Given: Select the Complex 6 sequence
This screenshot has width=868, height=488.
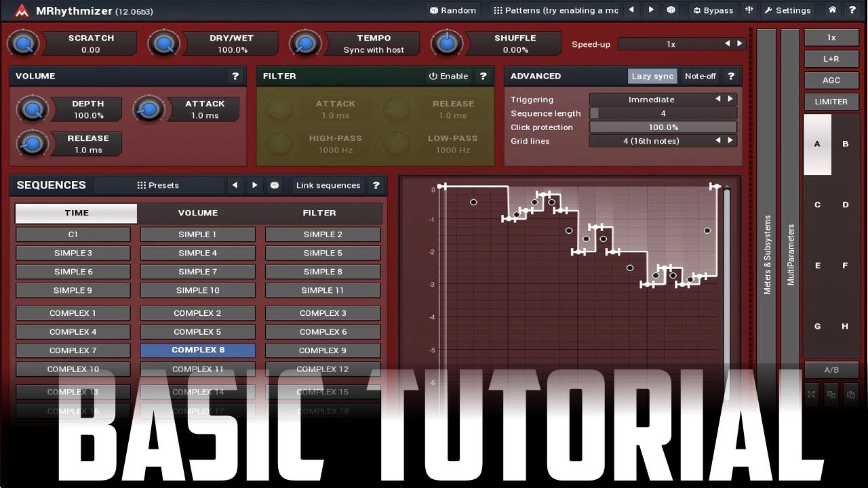Looking at the screenshot, I should coord(323,332).
